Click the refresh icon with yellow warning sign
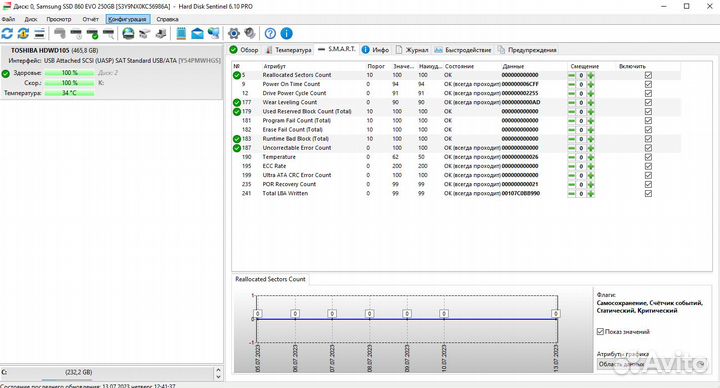Viewport: 720px width, 388px height. pos(23,33)
